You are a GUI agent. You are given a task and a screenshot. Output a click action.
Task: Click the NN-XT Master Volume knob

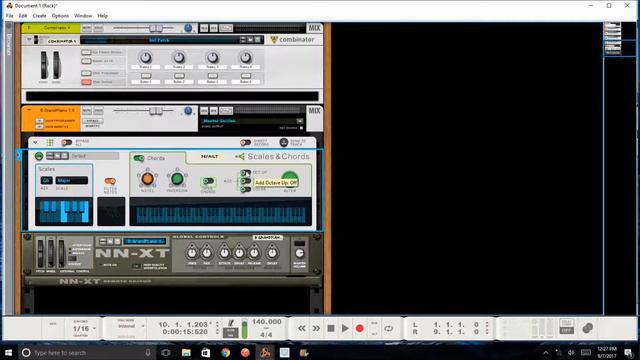click(x=300, y=253)
